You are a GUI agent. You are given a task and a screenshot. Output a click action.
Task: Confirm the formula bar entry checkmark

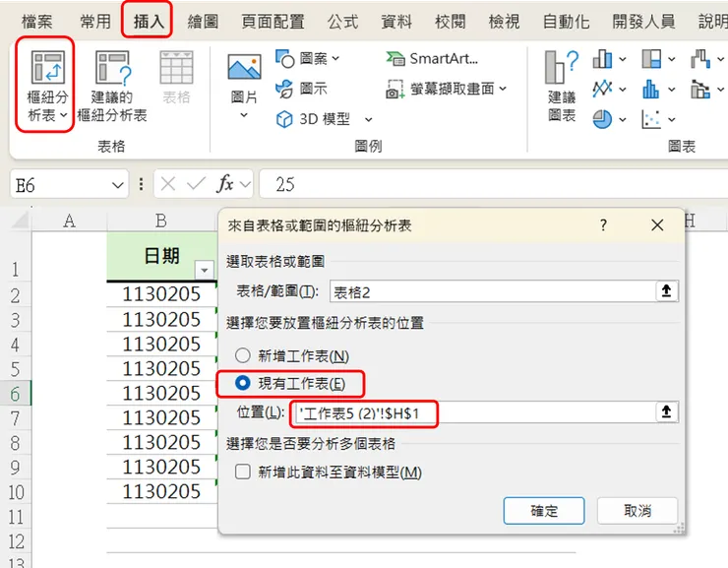click(x=196, y=184)
